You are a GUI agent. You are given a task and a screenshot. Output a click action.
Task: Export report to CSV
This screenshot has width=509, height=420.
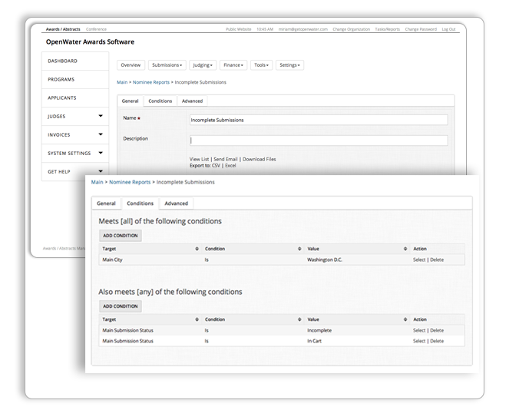coord(216,166)
